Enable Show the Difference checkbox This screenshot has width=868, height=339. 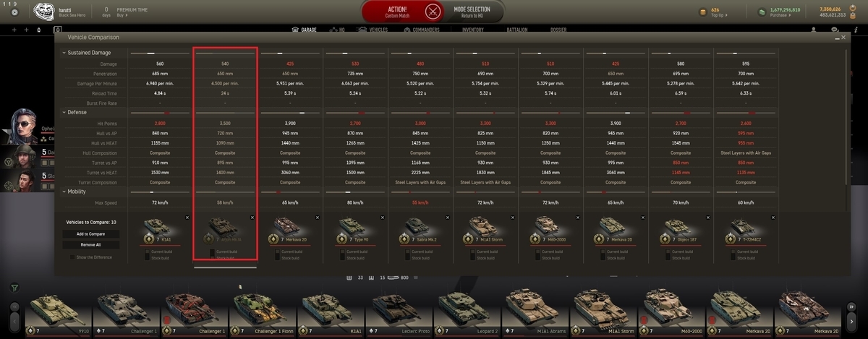point(72,257)
